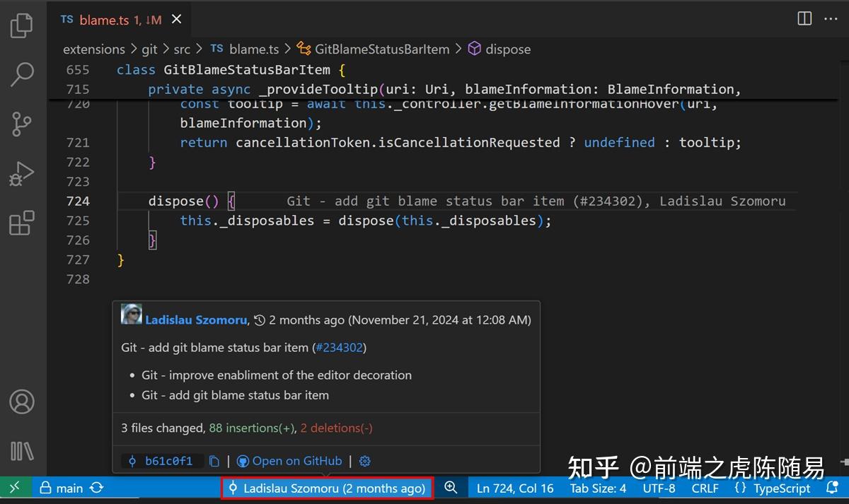Click the notifications bell in the status bar
The width and height of the screenshot is (849, 504).
[832, 488]
